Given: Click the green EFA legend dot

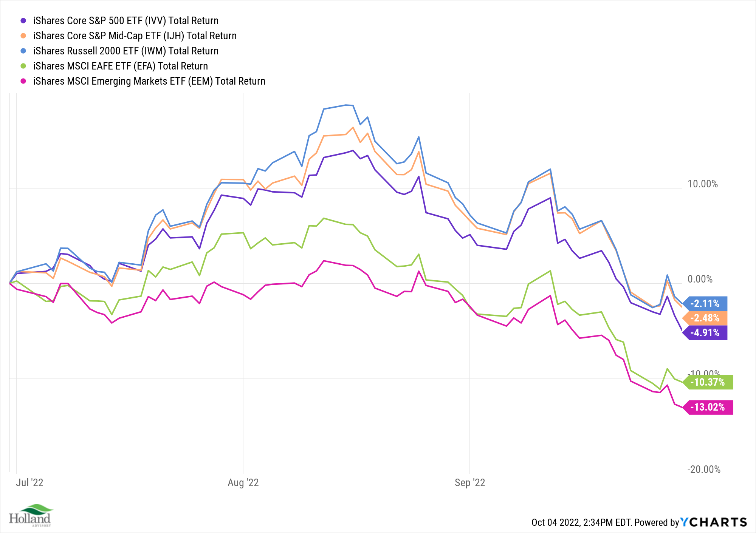Looking at the screenshot, I should coord(23,66).
